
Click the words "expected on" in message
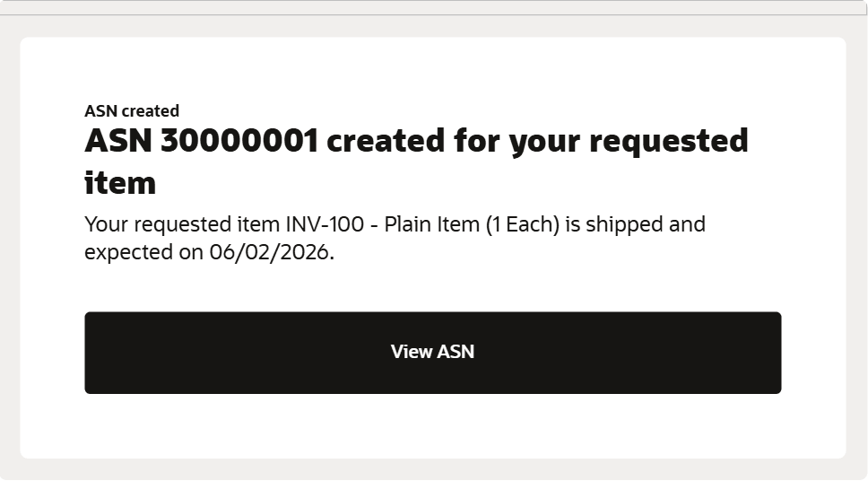click(143, 253)
